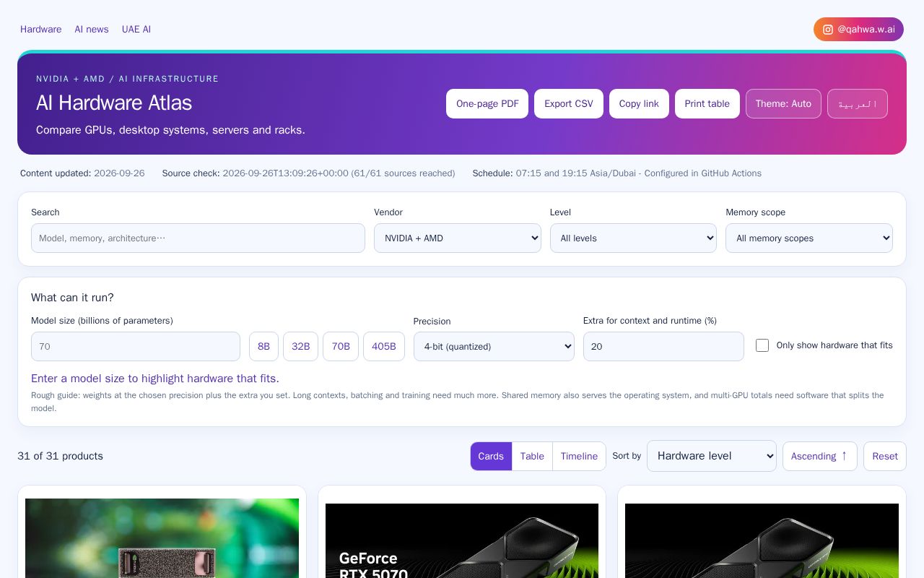Focus the Model size input field
The width and height of the screenshot is (924, 578).
tap(136, 346)
